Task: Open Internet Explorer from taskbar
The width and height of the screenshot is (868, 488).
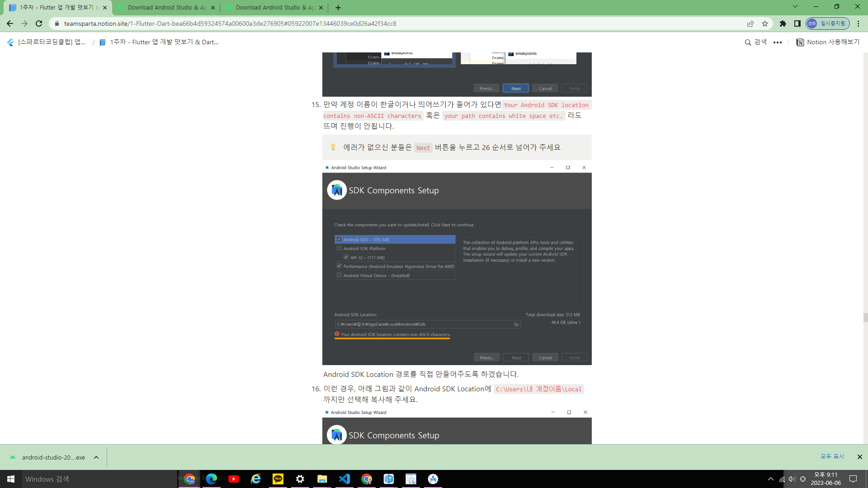Action: tap(256, 479)
